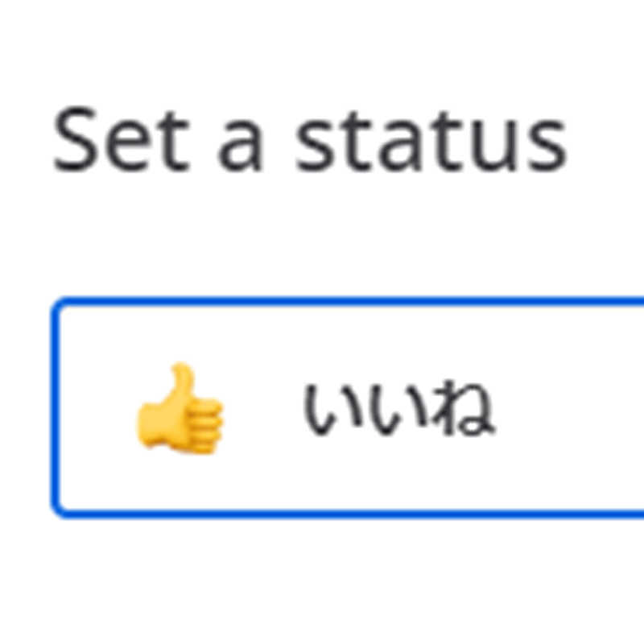The height and width of the screenshot is (644, 644).
Task: Click the thumbs-up emoji in status field
Action: [180, 408]
